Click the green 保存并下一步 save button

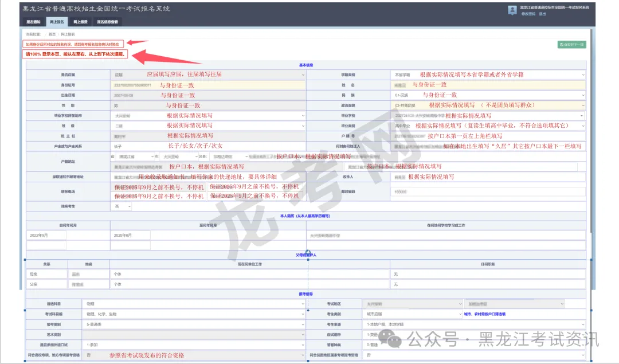coord(571,44)
